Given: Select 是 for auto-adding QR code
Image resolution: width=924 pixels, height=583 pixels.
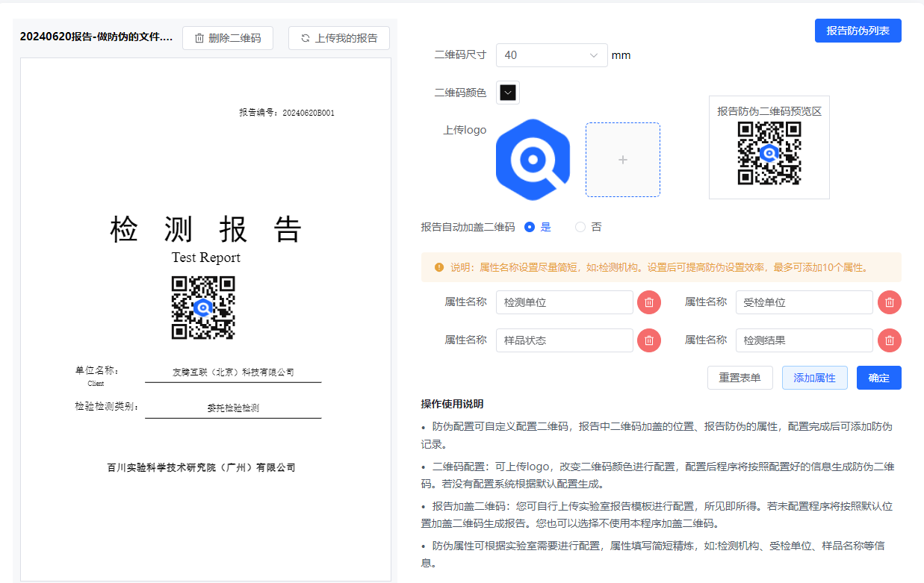Looking at the screenshot, I should point(537,227).
